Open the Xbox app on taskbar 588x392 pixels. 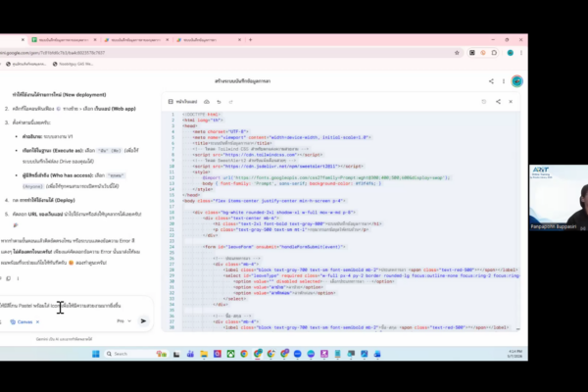[x=230, y=354]
